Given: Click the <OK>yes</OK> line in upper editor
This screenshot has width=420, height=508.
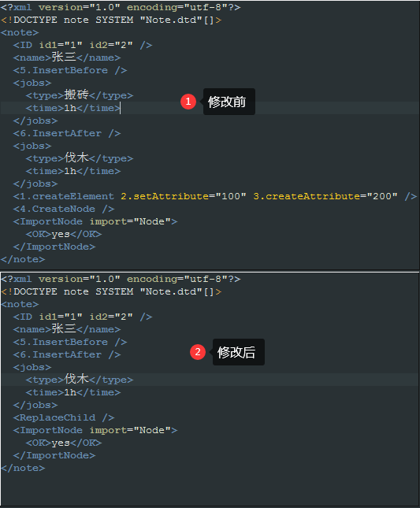Looking at the screenshot, I should click(x=64, y=234).
